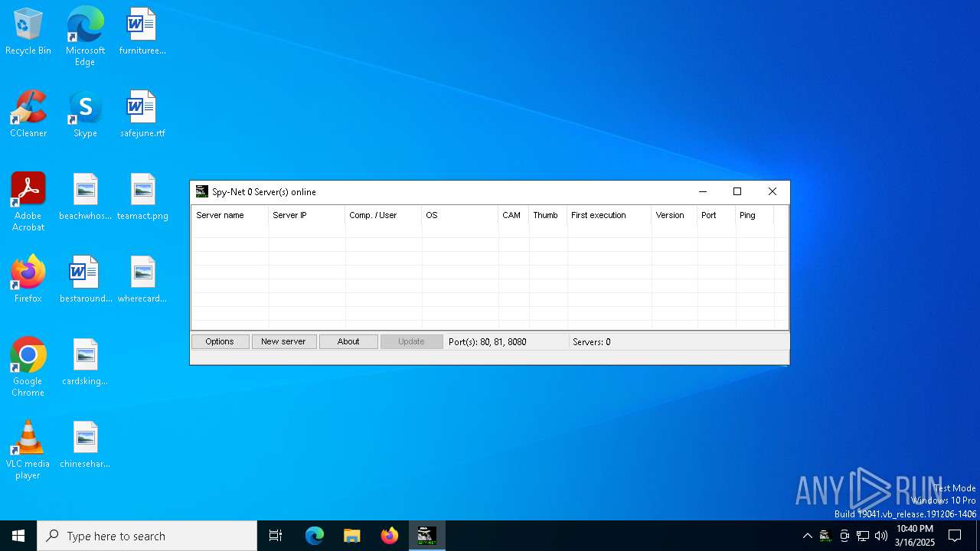Open File Explorer from the taskbar
The width and height of the screenshot is (980, 551).
click(x=352, y=536)
